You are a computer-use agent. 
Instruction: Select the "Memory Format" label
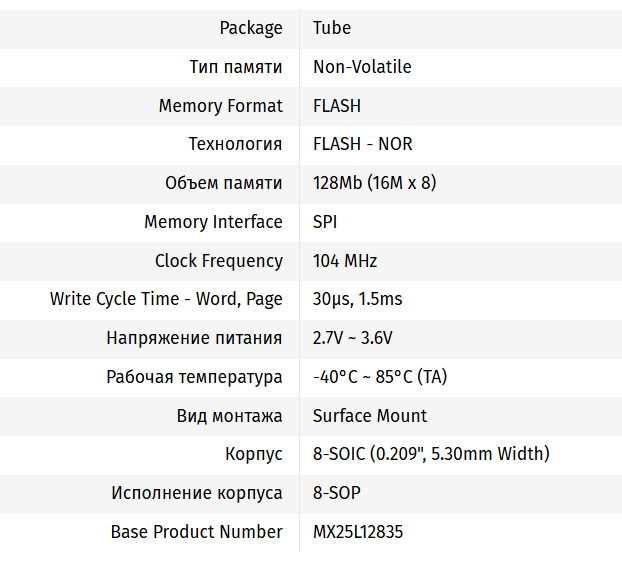click(220, 106)
